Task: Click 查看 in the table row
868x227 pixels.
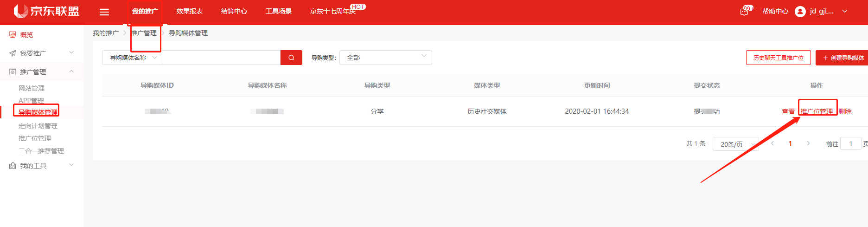Action: tap(788, 111)
